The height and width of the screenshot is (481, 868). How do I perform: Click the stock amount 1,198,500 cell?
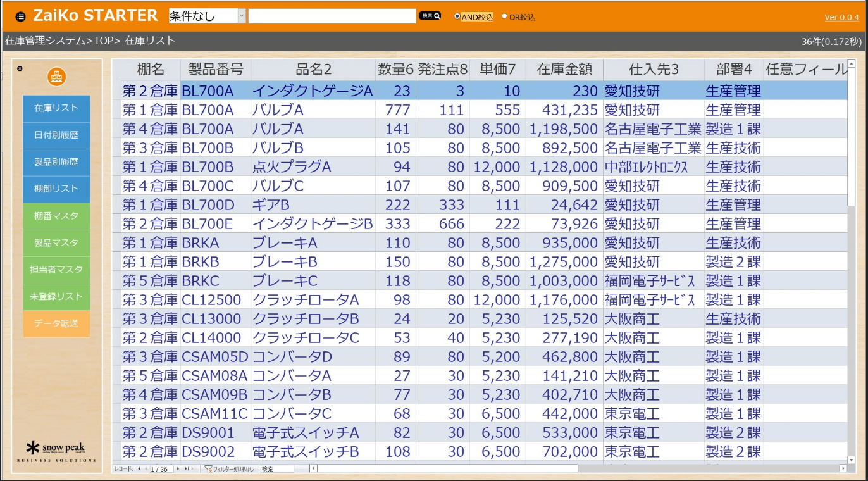pyautogui.click(x=564, y=128)
